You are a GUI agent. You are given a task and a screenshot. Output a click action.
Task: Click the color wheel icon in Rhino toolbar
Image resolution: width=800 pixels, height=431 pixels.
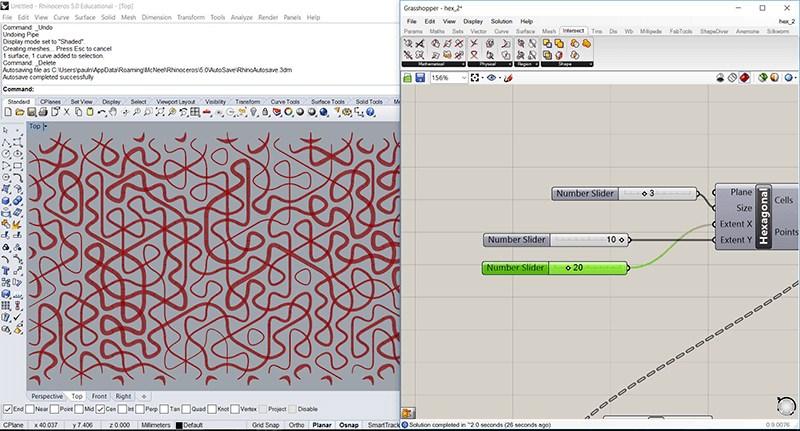point(288,112)
